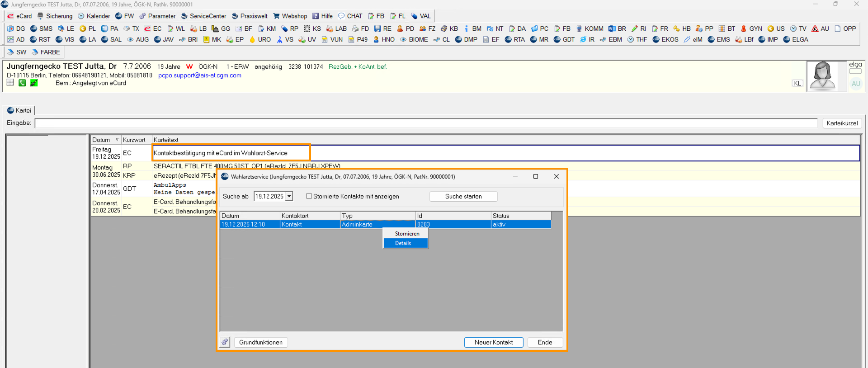This screenshot has width=868, height=368.
Task: Click the green phone icon
Action: click(22, 83)
